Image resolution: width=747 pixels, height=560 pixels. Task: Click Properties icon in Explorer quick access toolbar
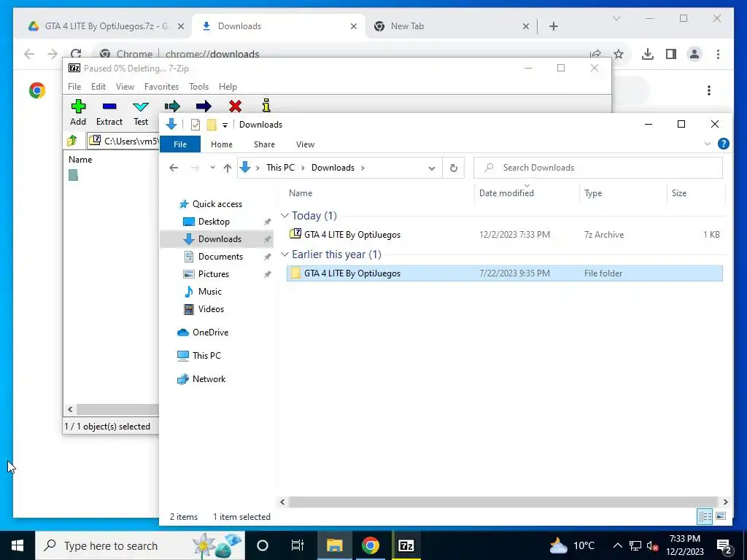pyautogui.click(x=196, y=125)
